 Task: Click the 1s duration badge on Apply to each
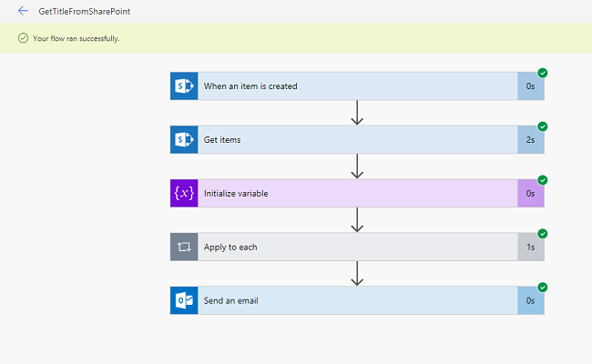[x=530, y=247]
